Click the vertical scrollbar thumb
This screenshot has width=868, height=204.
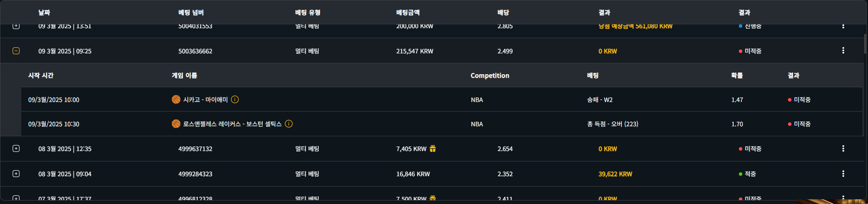(x=865, y=43)
